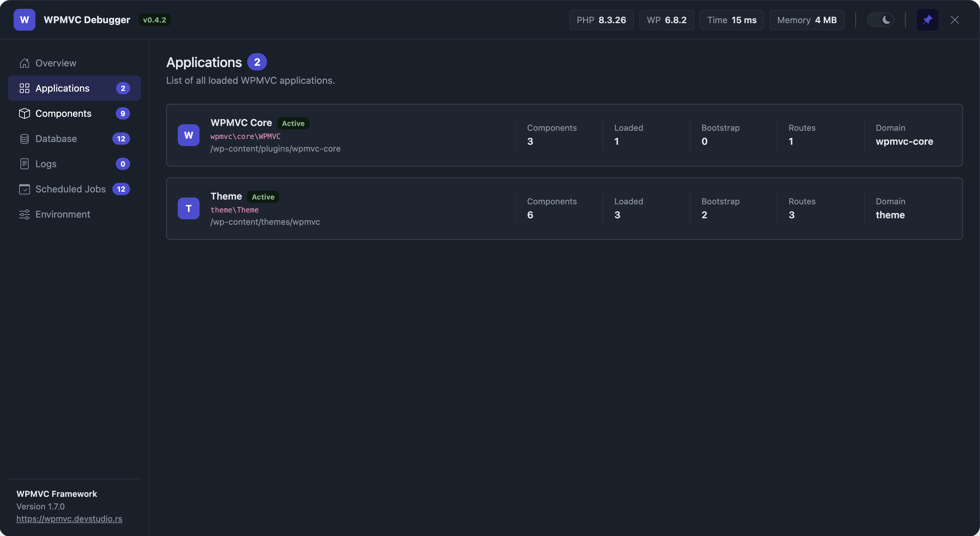This screenshot has height=536, width=980.
Task: Click the theme\Theme class name
Action: (x=234, y=210)
